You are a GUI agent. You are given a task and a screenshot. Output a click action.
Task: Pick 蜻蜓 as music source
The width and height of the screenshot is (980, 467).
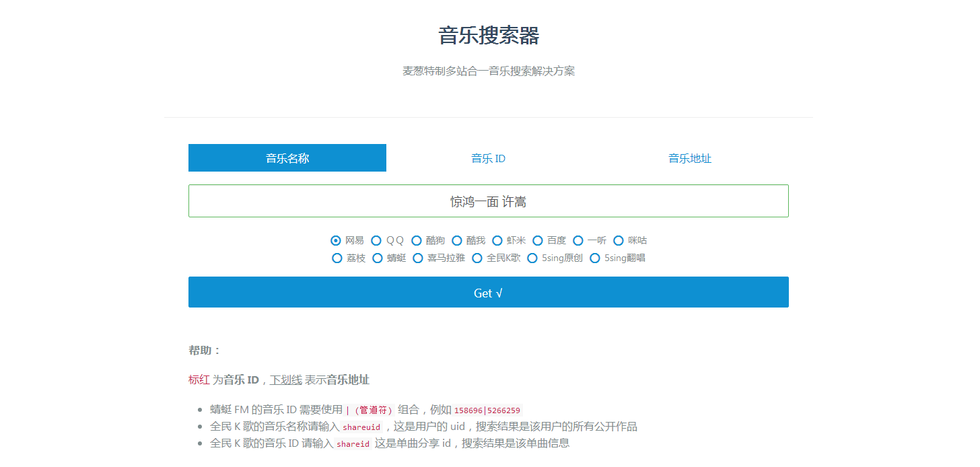coord(378,258)
